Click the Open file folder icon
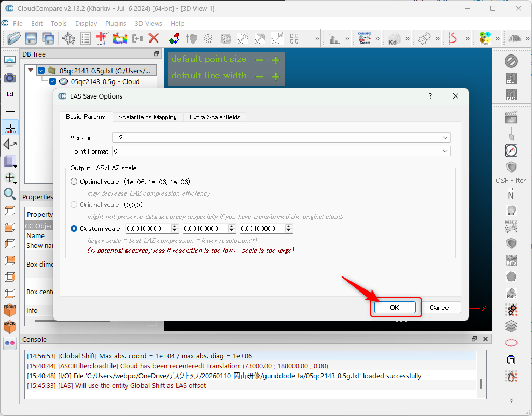 click(x=14, y=38)
